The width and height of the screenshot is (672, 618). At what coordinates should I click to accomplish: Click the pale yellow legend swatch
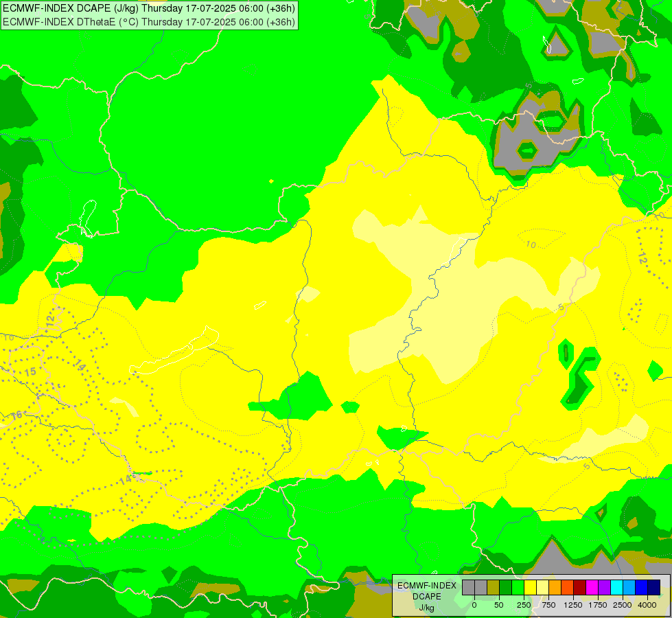(x=542, y=588)
